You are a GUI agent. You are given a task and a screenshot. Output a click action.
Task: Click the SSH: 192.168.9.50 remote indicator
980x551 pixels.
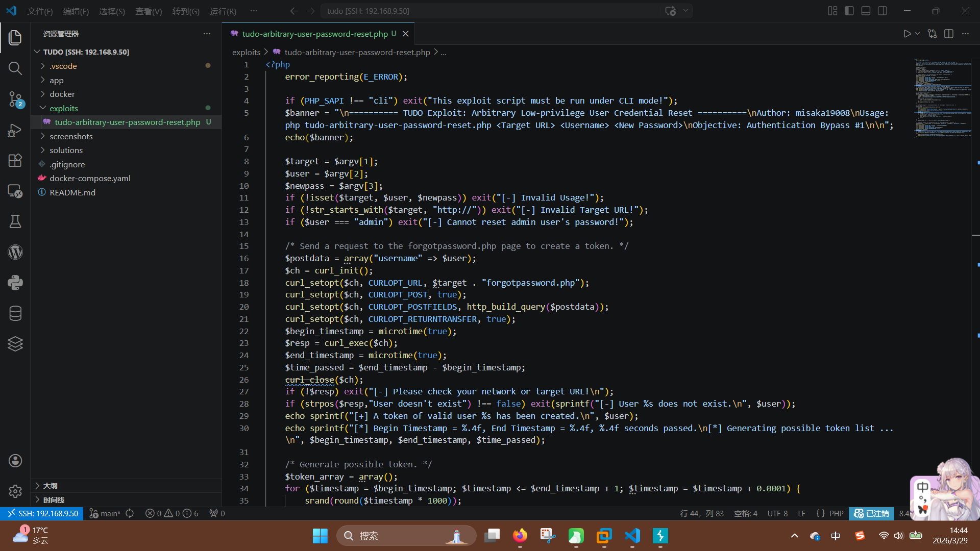coord(43,513)
